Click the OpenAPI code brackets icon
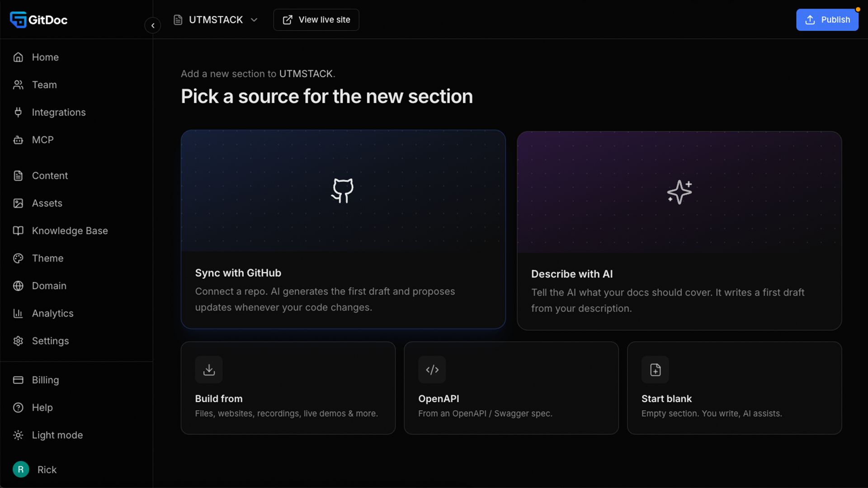Image resolution: width=868 pixels, height=488 pixels. [x=432, y=370]
